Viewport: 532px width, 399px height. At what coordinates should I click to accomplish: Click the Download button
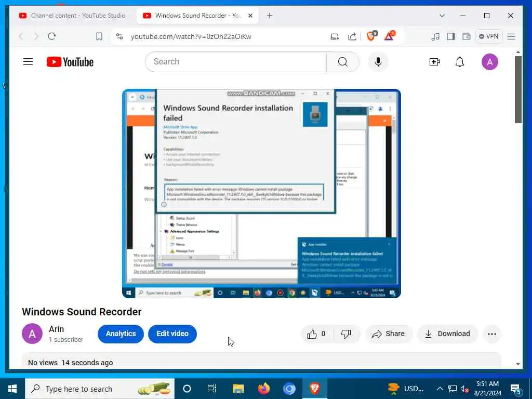447,334
